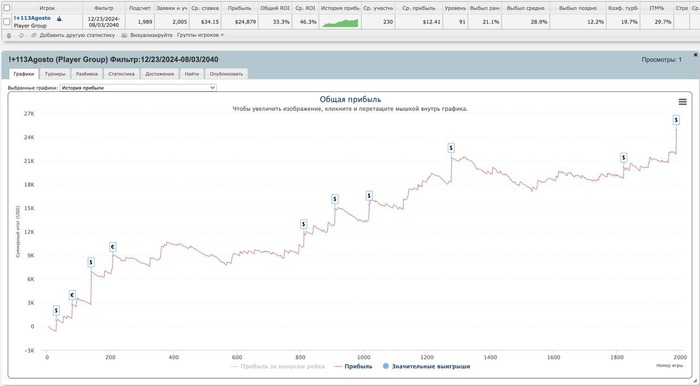The width and height of the screenshot is (700, 386).
Task: Sort by the Ср. прибыль column header
Action: pos(418,8)
